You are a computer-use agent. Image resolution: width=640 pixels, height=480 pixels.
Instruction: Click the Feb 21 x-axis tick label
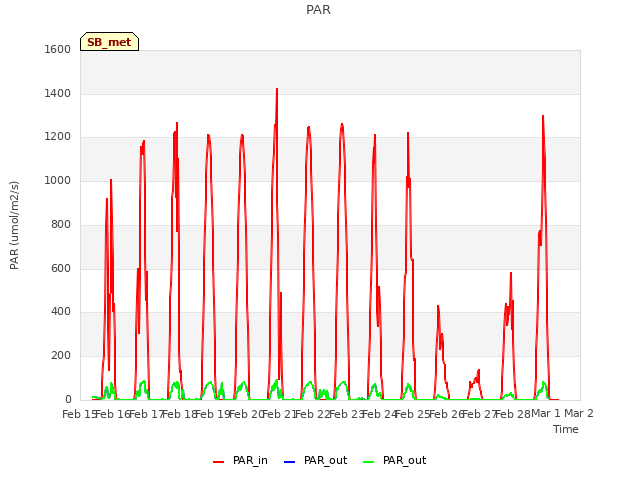click(x=279, y=414)
